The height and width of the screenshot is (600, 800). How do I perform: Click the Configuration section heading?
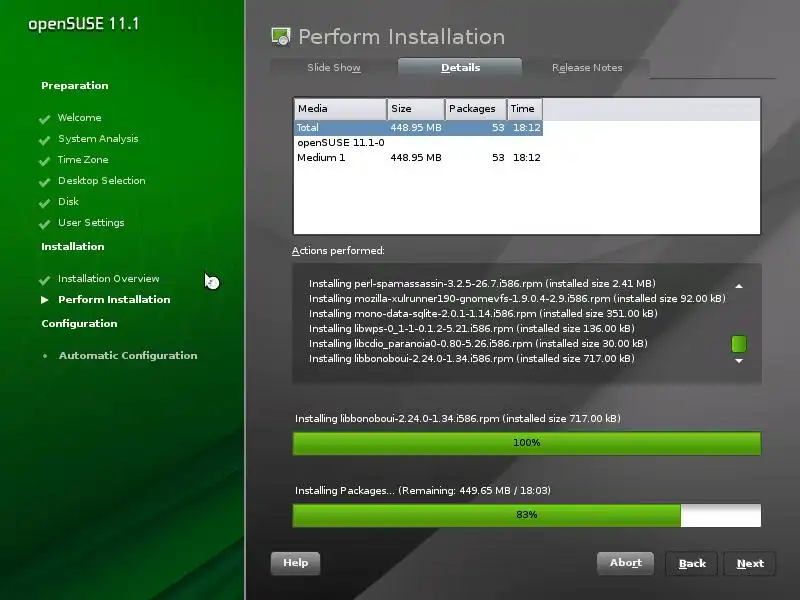click(x=79, y=323)
